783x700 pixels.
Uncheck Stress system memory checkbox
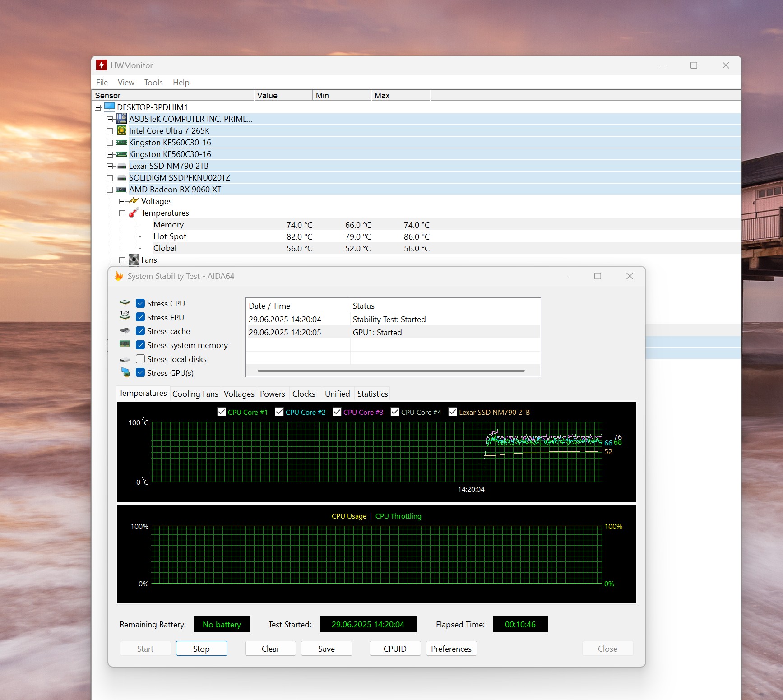coord(140,345)
